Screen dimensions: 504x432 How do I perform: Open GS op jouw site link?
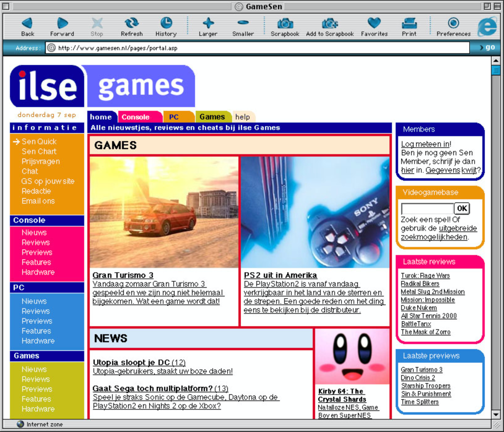tap(48, 181)
